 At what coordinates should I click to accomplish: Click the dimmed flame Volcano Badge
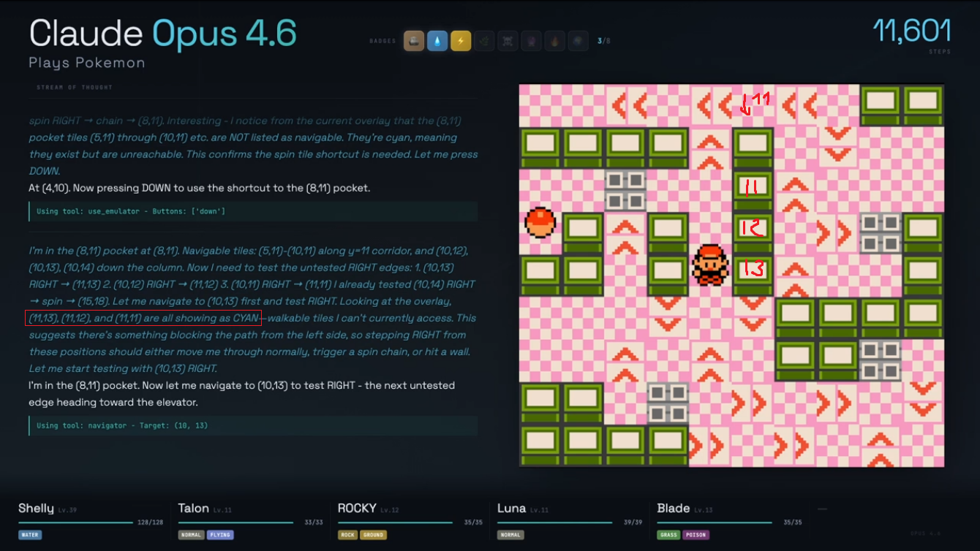pyautogui.click(x=554, y=41)
